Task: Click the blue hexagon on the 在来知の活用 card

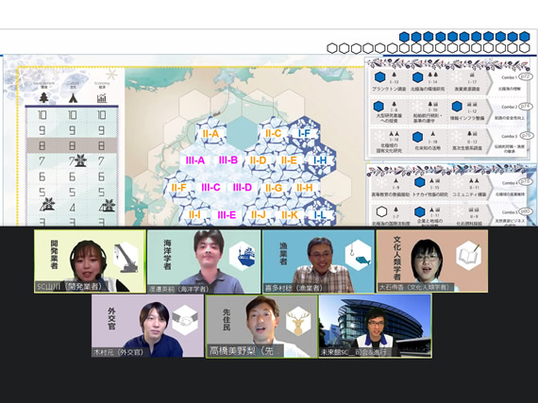Action: point(417,137)
